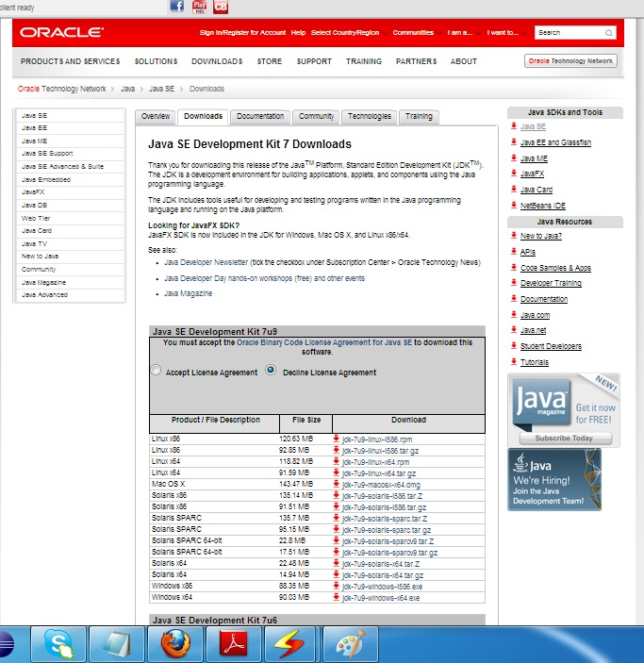Expand the "I want to..." dropdown
This screenshot has height=663, width=644.
(x=506, y=33)
